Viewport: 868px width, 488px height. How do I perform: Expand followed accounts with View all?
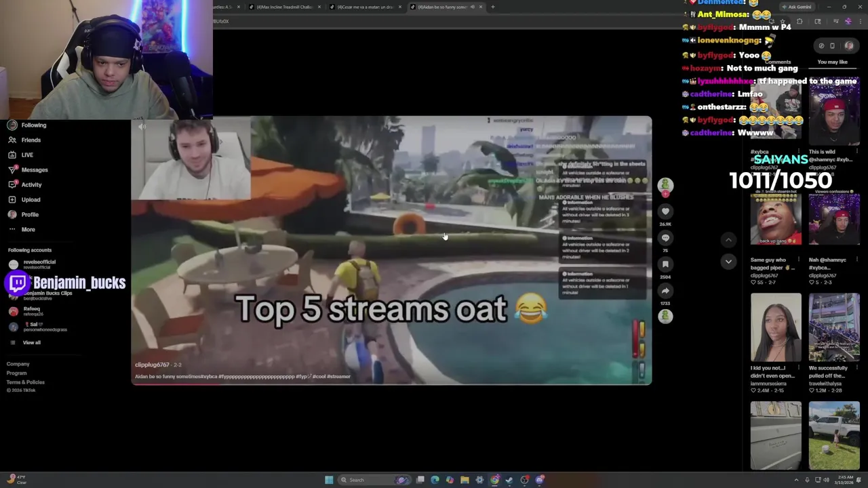click(x=26, y=342)
